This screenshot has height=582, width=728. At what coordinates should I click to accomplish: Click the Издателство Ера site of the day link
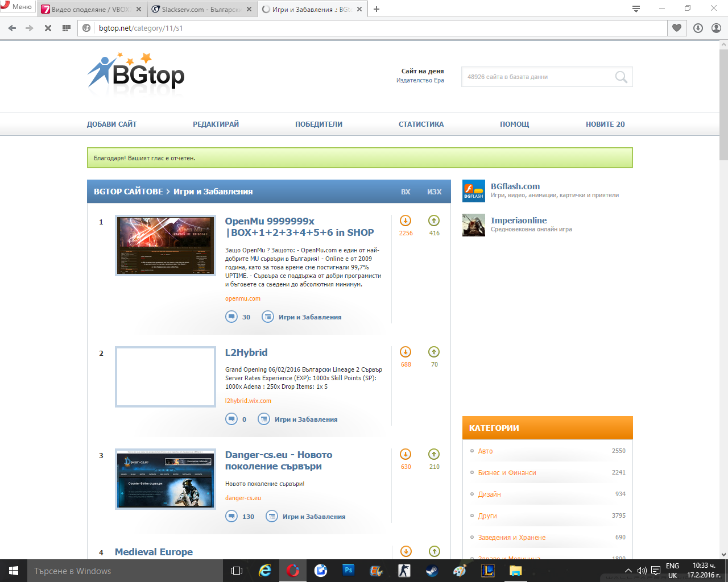tap(420, 80)
